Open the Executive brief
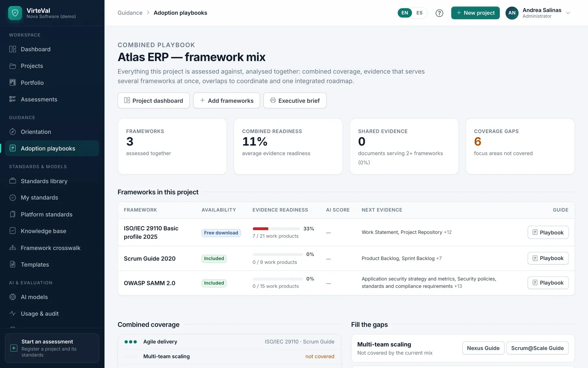The height and width of the screenshot is (368, 588). [295, 100]
